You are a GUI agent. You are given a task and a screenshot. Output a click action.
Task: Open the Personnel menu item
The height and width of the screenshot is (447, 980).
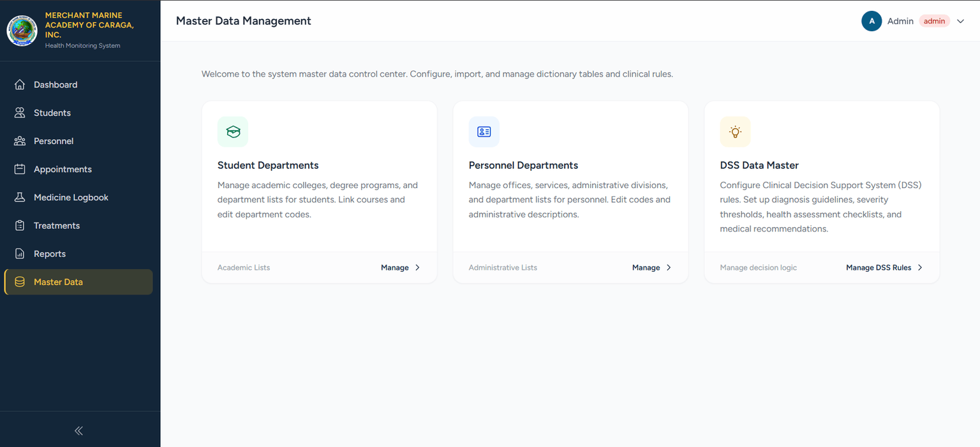[78, 141]
